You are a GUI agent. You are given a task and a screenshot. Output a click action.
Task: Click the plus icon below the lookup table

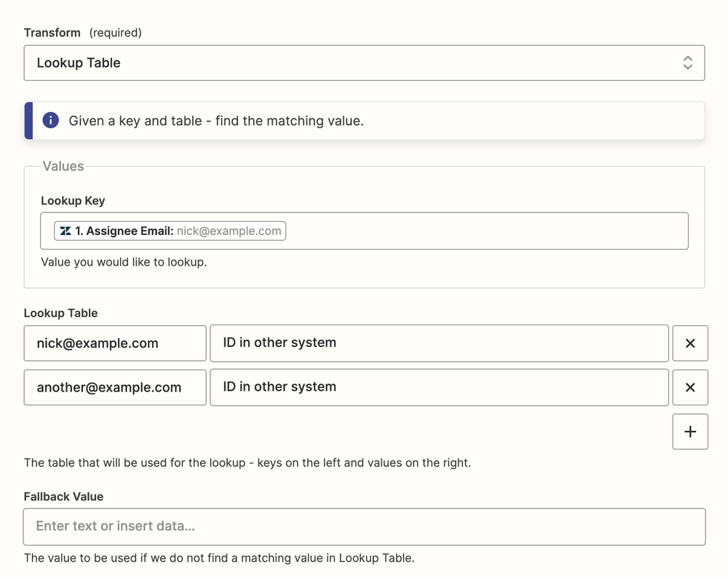point(689,431)
